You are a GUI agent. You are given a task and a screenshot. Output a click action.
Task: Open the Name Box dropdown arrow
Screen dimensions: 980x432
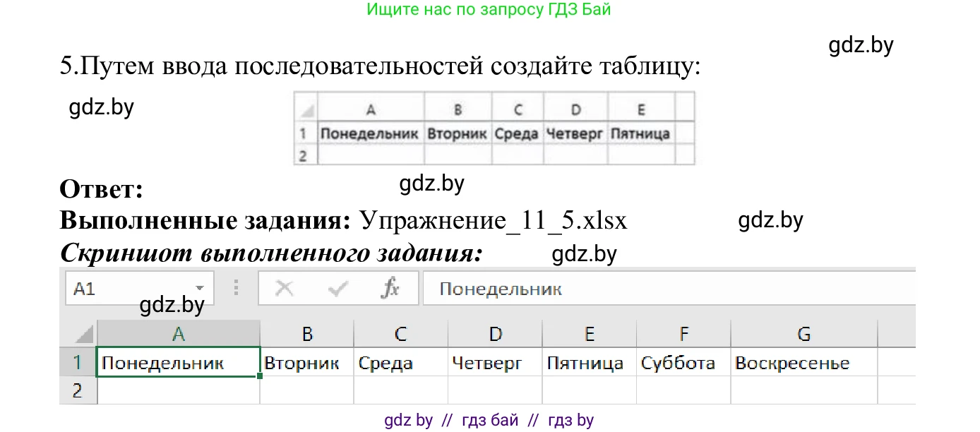200,288
